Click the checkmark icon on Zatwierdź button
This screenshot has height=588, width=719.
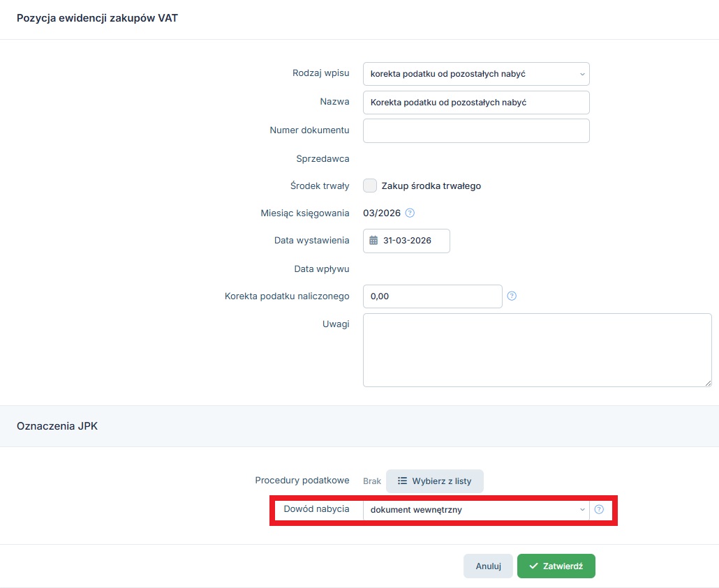click(534, 566)
